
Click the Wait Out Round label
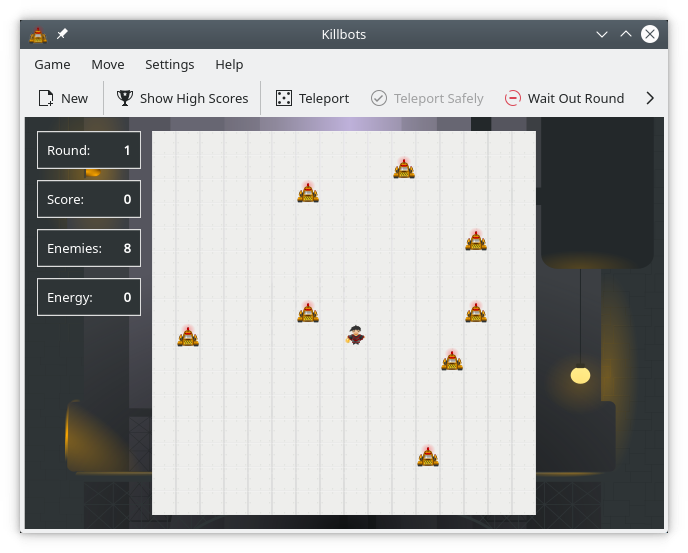point(576,98)
